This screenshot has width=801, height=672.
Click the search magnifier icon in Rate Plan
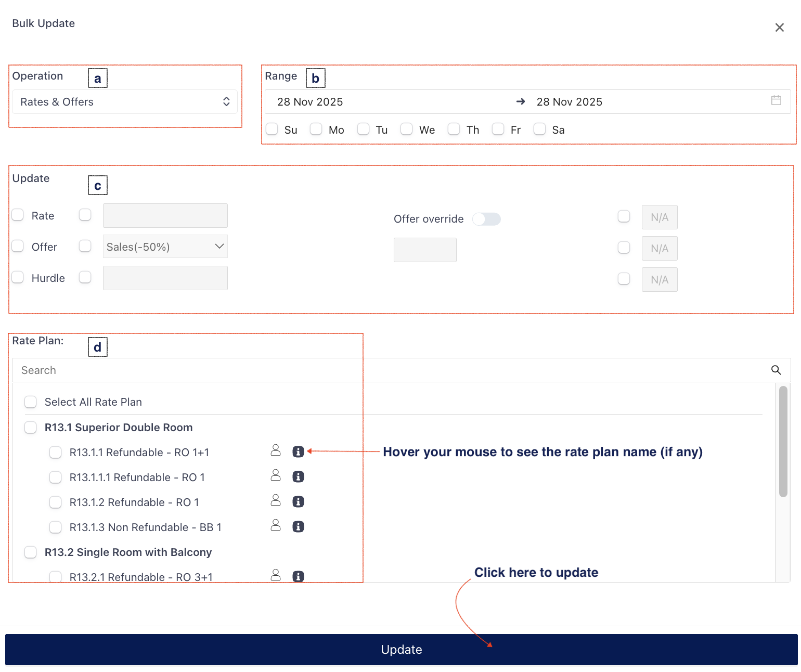pyautogui.click(x=776, y=370)
